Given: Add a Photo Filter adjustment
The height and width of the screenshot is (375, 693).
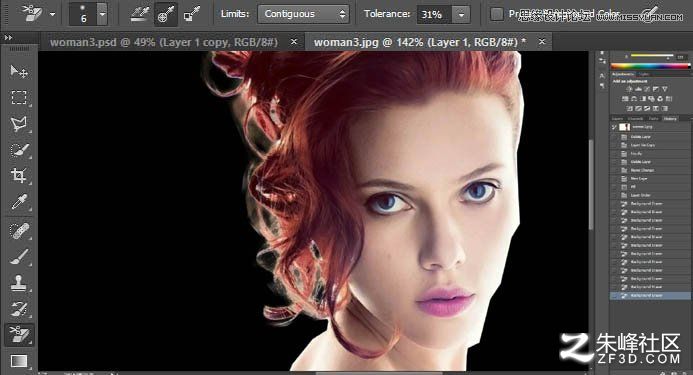Looking at the screenshot, I should 652,99.
